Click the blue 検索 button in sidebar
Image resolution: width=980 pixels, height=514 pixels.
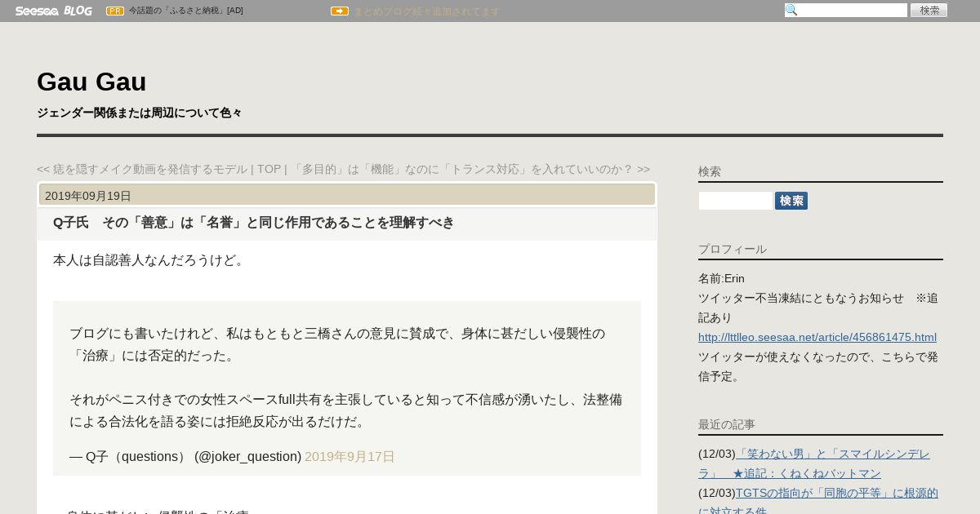[x=791, y=201]
